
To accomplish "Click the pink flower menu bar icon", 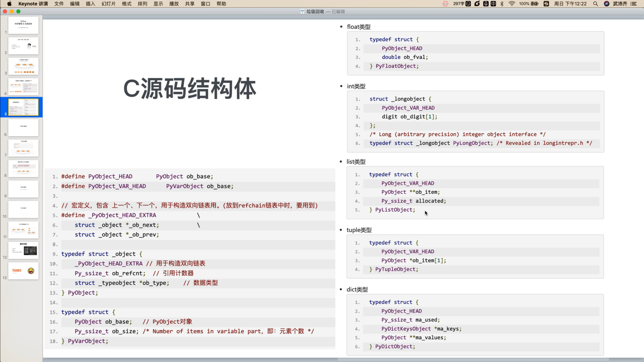I will (x=445, y=4).
